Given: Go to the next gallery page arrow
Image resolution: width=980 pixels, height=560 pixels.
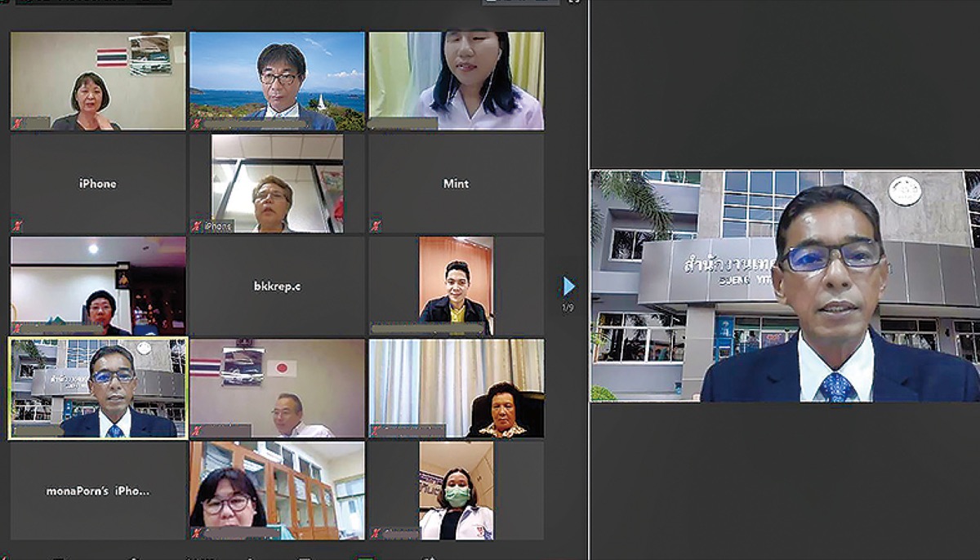Looking at the screenshot, I should click(x=568, y=286).
